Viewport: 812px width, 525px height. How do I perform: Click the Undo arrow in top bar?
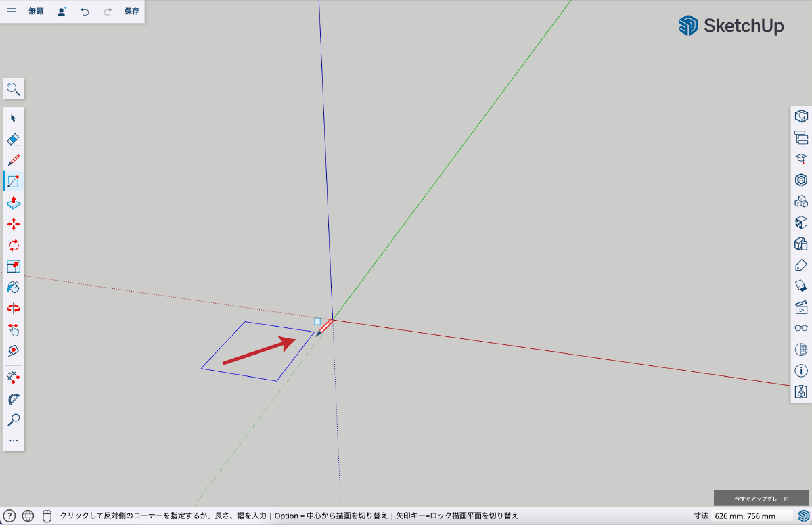(85, 12)
